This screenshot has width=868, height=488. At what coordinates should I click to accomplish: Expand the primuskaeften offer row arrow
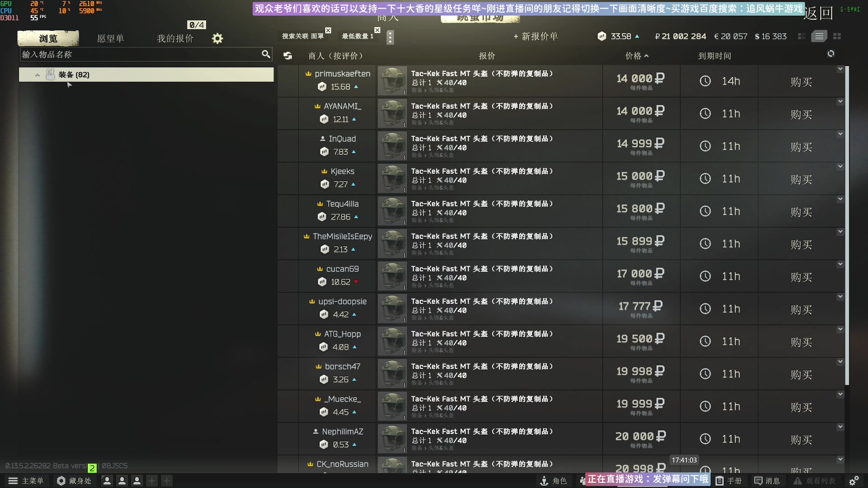(840, 69)
